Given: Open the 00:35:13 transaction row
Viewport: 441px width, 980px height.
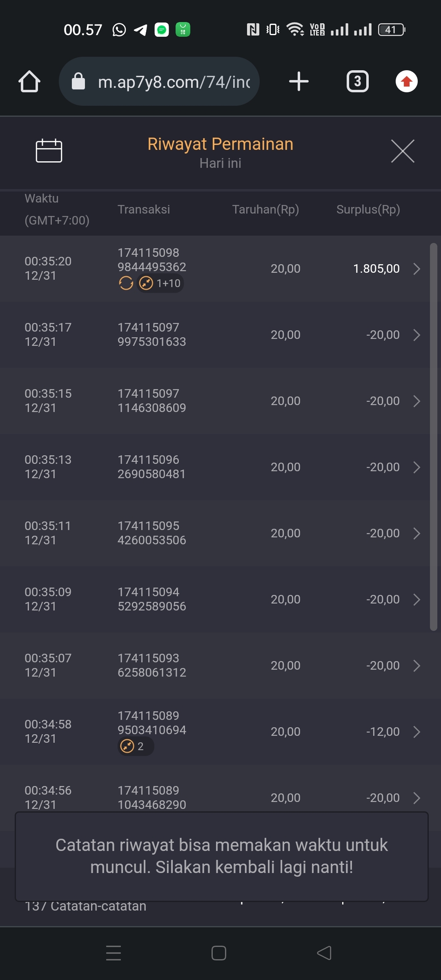Looking at the screenshot, I should click(x=220, y=467).
